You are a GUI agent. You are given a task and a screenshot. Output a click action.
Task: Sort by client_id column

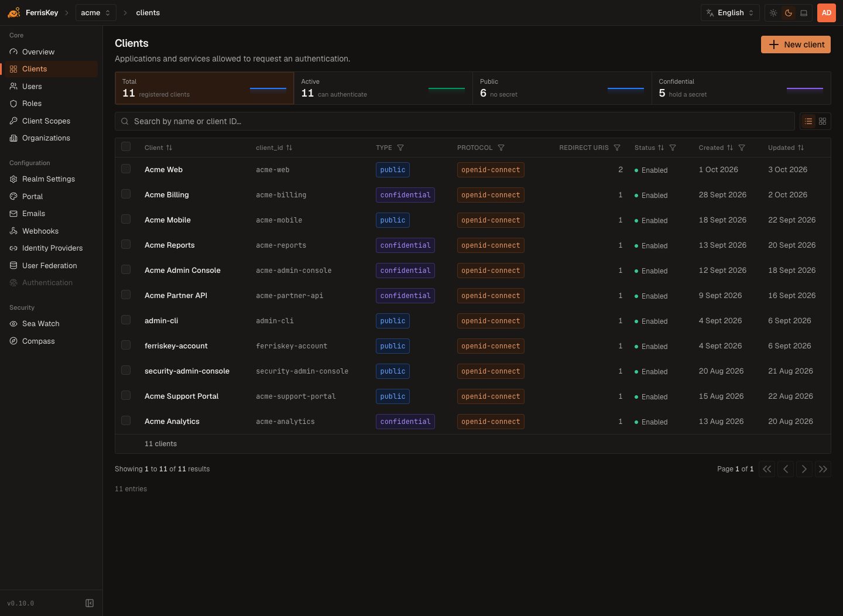274,148
